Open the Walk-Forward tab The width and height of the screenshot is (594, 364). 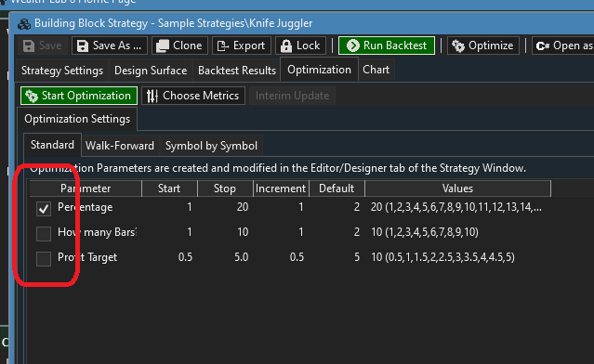(120, 146)
